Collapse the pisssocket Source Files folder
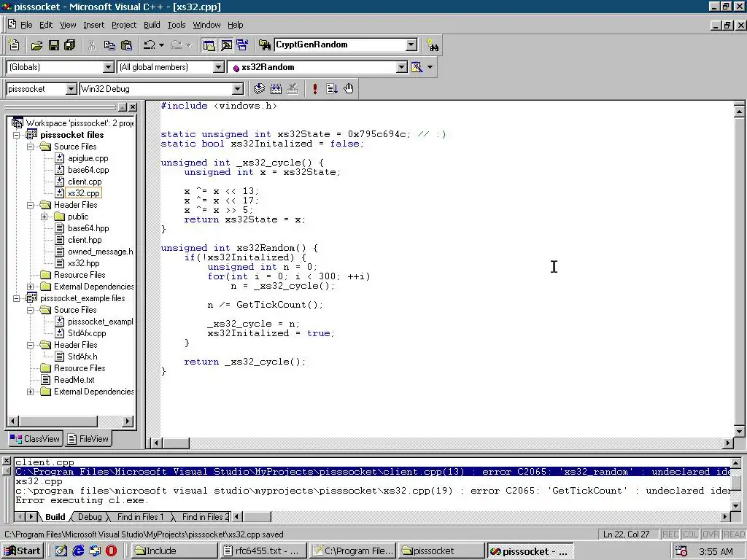The width and height of the screenshot is (747, 560). click(31, 147)
